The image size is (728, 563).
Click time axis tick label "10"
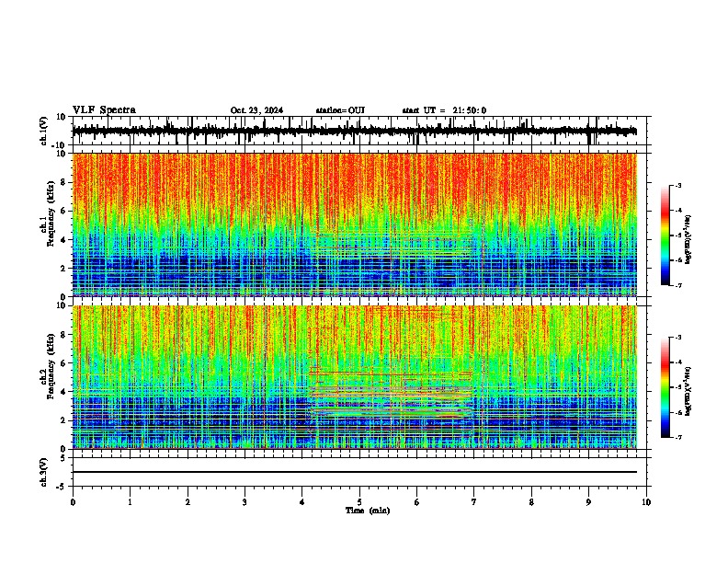click(646, 502)
